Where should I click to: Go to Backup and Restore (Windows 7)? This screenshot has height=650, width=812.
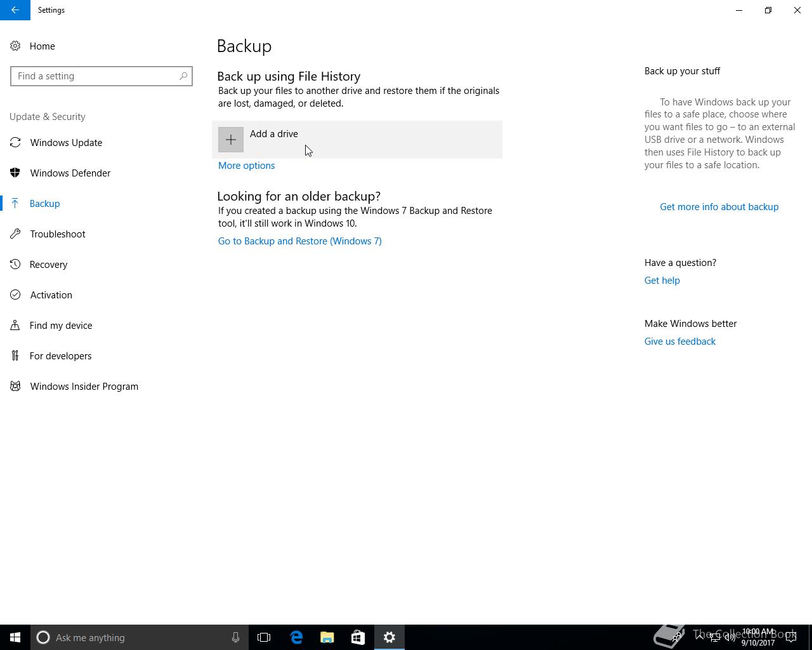300,241
